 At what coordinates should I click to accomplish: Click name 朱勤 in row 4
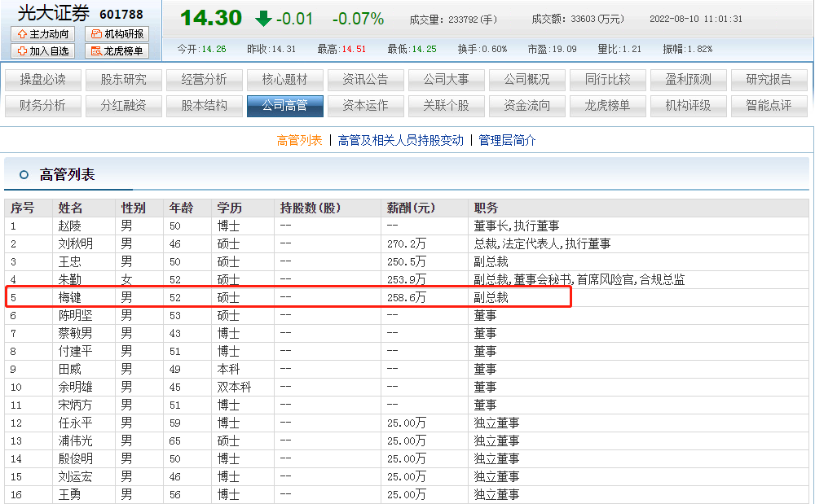pos(69,280)
